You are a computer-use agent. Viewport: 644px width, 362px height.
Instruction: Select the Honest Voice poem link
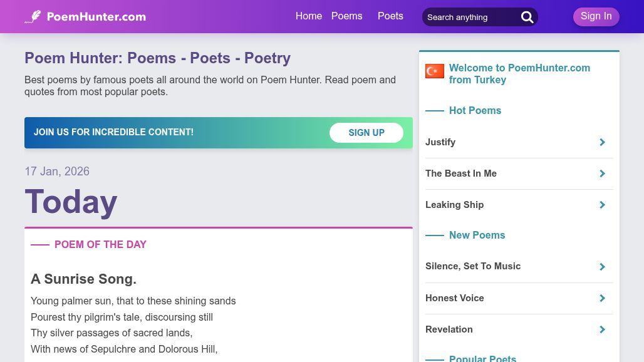click(x=454, y=298)
